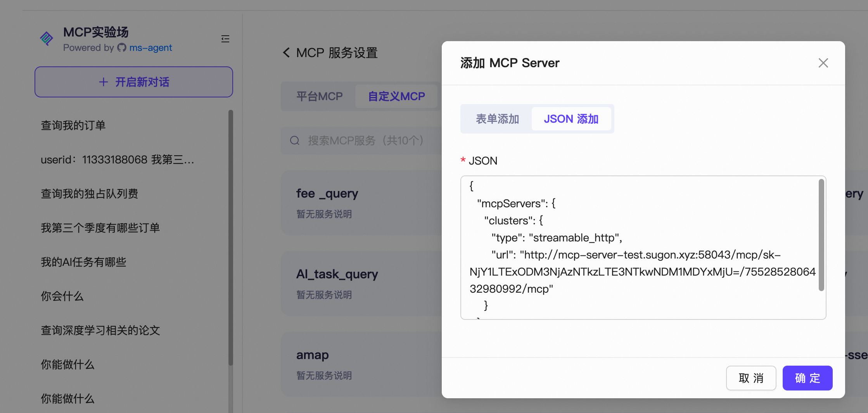
Task: Click the plus icon in 开启新对话
Action: click(x=103, y=82)
